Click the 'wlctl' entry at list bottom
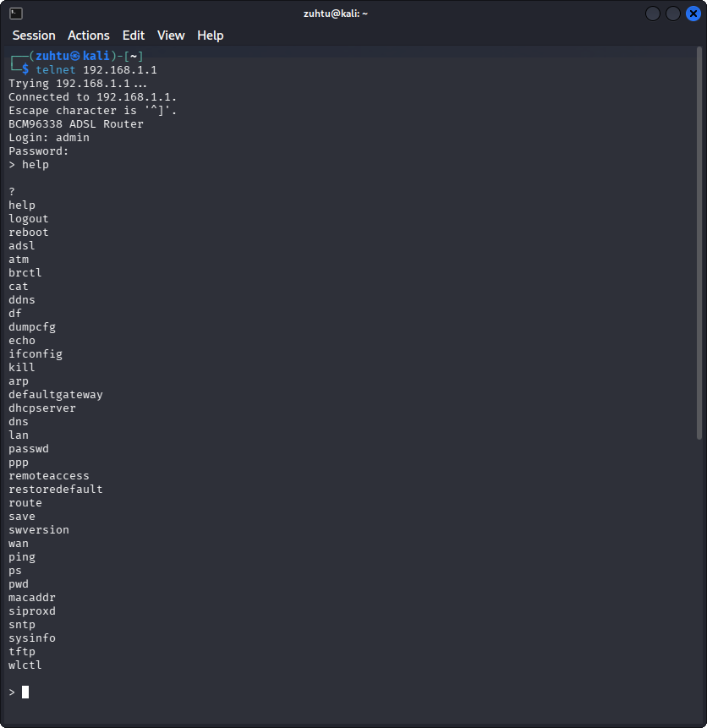 coord(25,665)
